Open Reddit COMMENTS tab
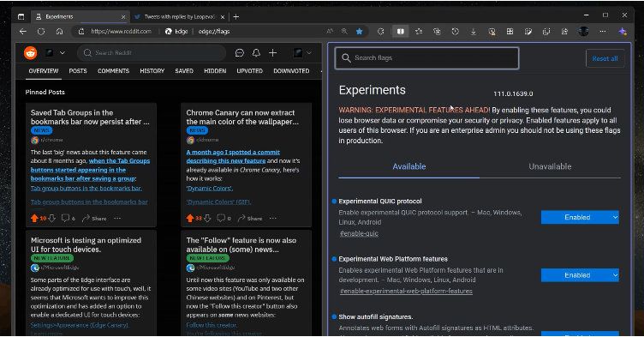Screen dimensions: 644x337 (x=113, y=71)
